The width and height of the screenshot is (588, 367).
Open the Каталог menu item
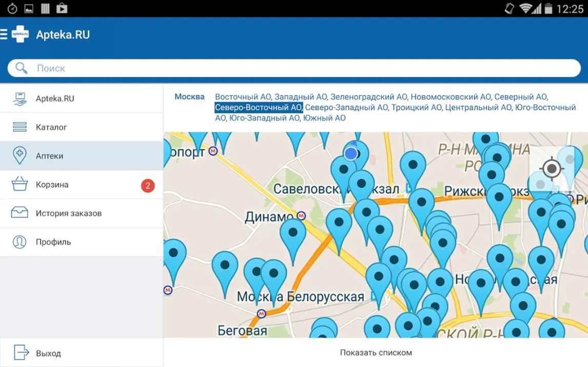click(x=51, y=127)
